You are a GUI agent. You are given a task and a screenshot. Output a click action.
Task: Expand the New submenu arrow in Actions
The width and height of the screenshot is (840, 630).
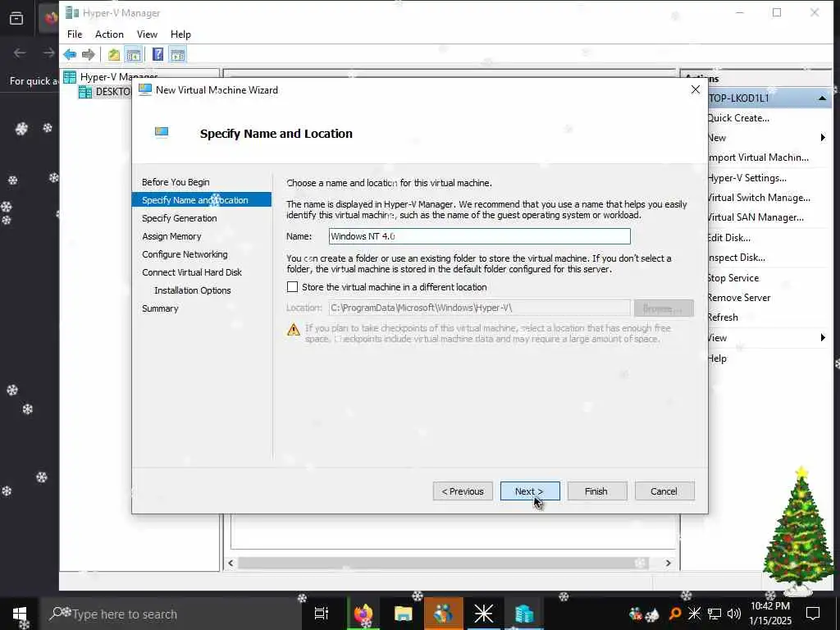tap(823, 138)
